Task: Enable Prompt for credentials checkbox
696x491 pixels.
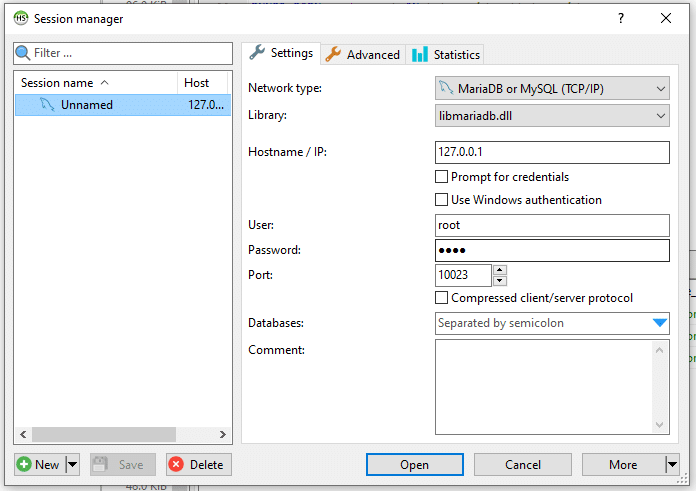Action: (441, 177)
